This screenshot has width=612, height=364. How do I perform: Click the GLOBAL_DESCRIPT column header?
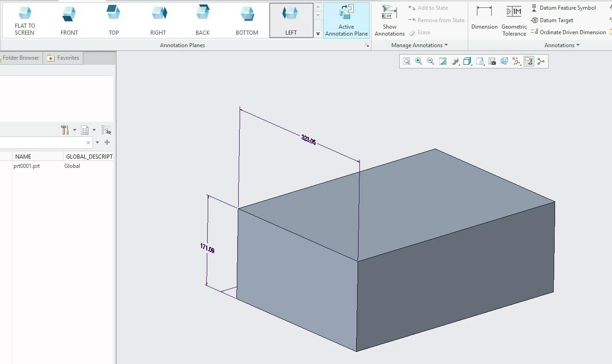tap(89, 156)
